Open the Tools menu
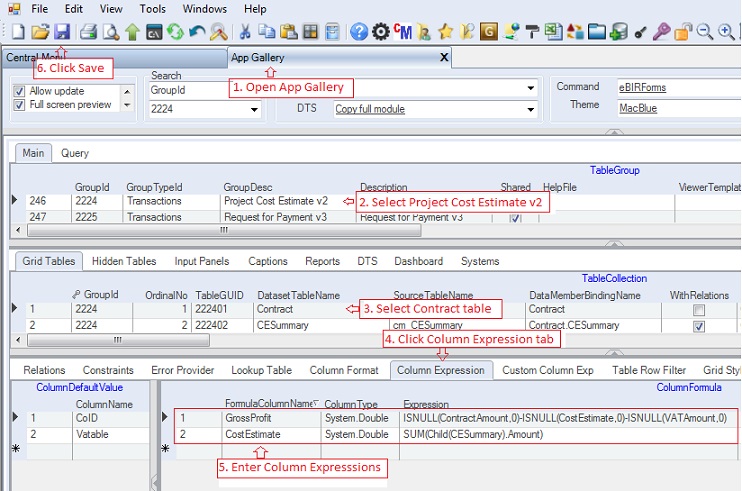This screenshot has height=491, width=742. point(152,9)
